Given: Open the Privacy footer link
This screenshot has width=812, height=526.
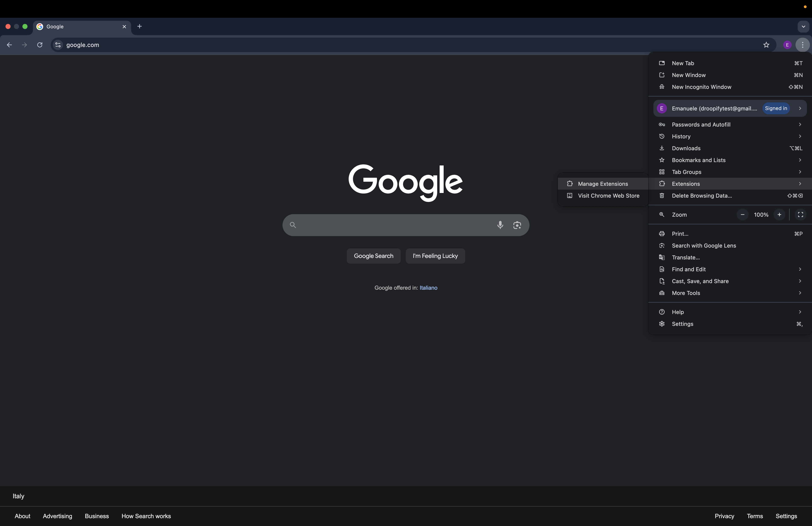Looking at the screenshot, I should tap(724, 516).
